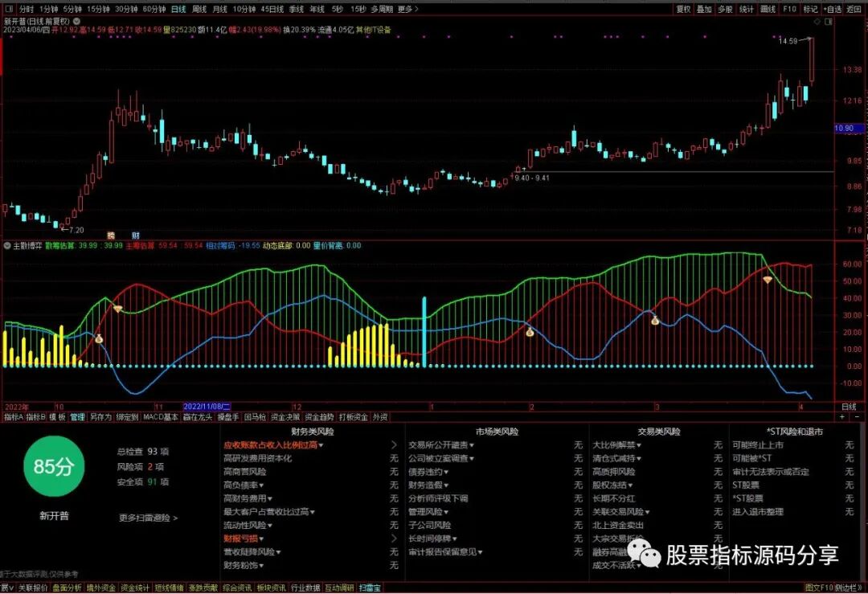The width and height of the screenshot is (868, 594).
Task: Select the 月线 monthly tab
Action: [x=219, y=10]
